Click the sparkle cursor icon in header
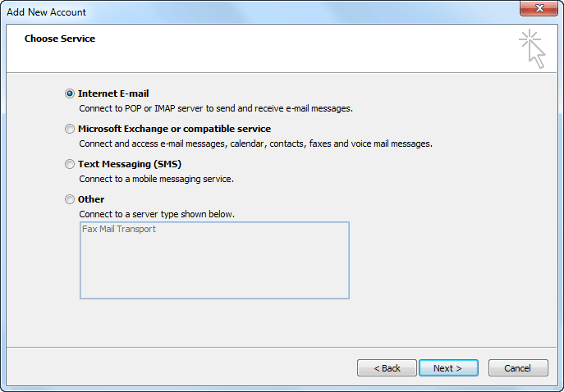 (x=532, y=48)
